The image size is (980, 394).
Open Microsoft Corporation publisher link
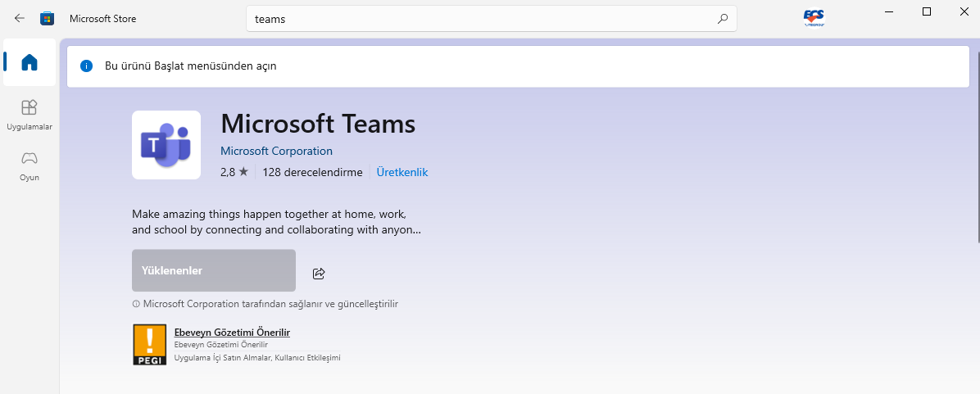[276, 152]
